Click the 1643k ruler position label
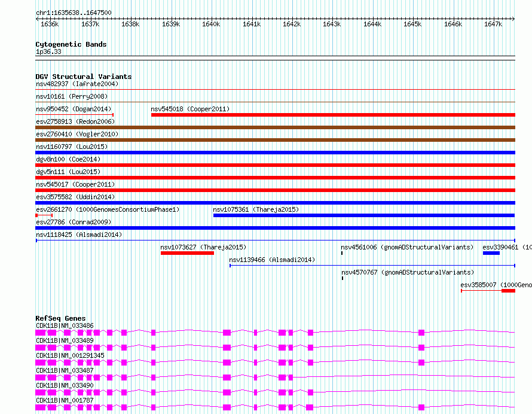This screenshot has height=414, width=532. click(332, 24)
